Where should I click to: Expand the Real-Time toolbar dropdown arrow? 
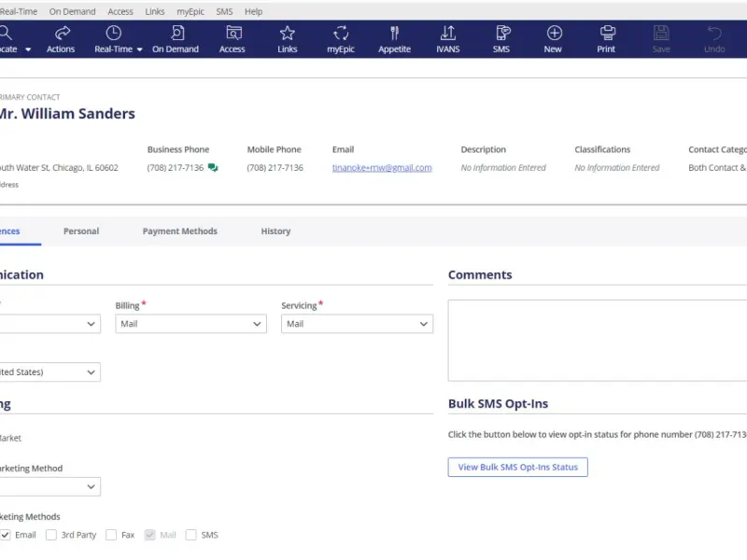139,49
